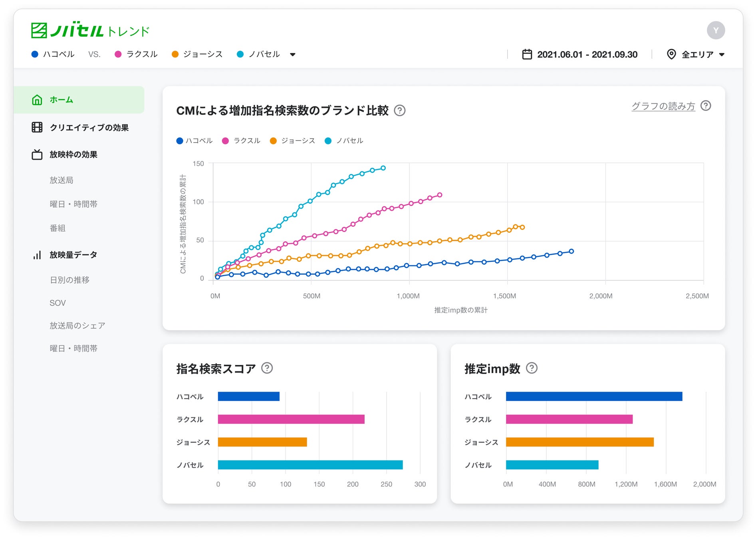Click the ハコベル bar in 推定imp数 chart
Screen dimensions: 756x539
pyautogui.click(x=594, y=396)
